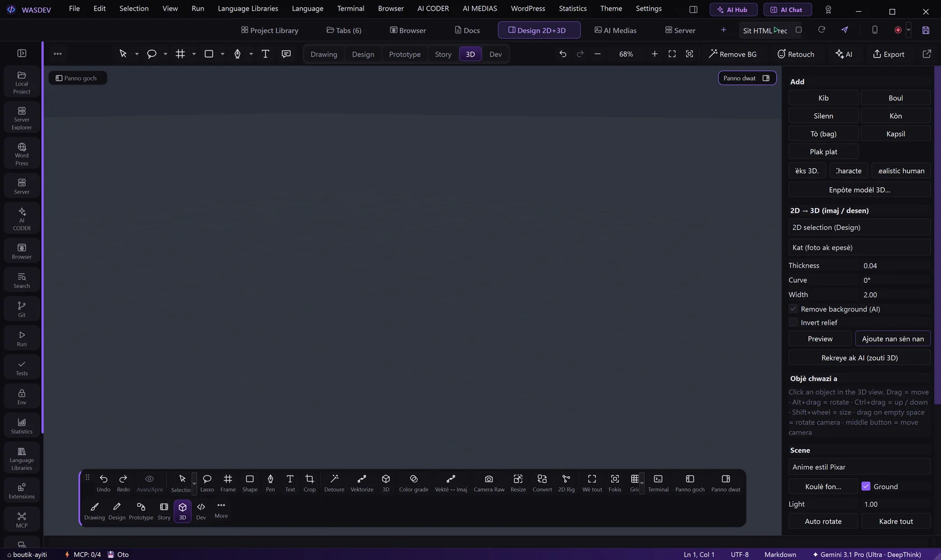Click fullscreen fit icon next to zoom
Screen dimensions: 941x560
coord(672,54)
